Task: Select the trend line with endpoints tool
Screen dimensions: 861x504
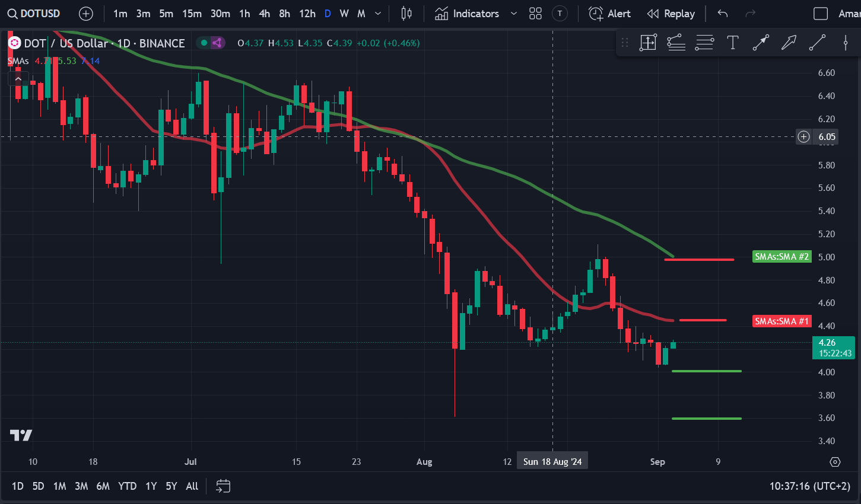Action: (x=761, y=42)
